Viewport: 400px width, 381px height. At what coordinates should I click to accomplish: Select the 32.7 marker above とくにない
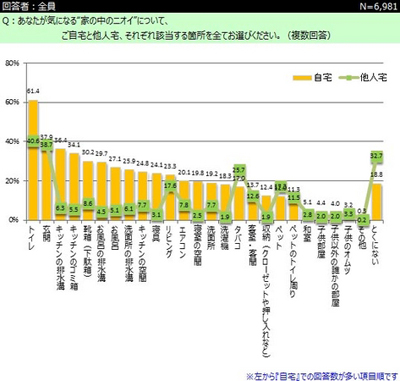tap(377, 156)
